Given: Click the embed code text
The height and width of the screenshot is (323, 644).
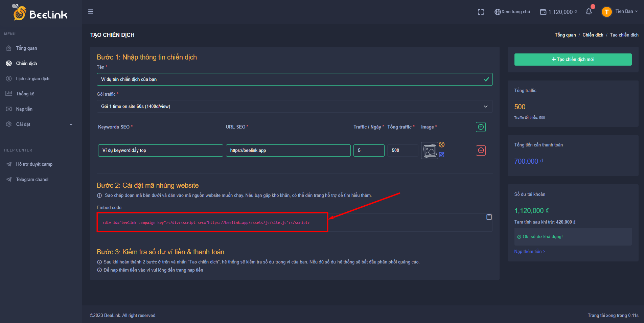Looking at the screenshot, I should tap(206, 223).
